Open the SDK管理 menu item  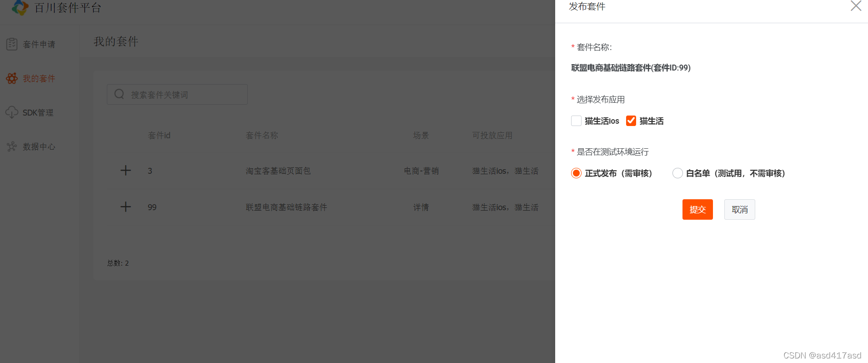tap(39, 112)
